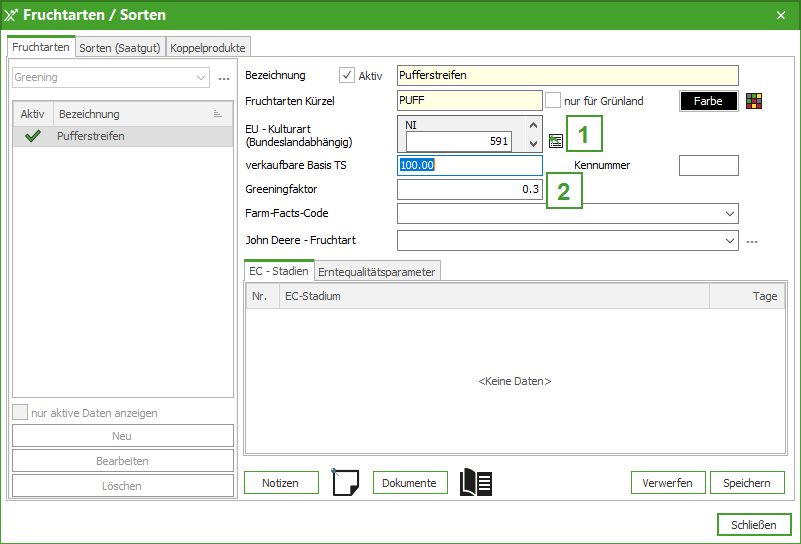Open the Erntequalitätsparameter tab
The width and height of the screenshot is (801, 544).
coord(377,271)
